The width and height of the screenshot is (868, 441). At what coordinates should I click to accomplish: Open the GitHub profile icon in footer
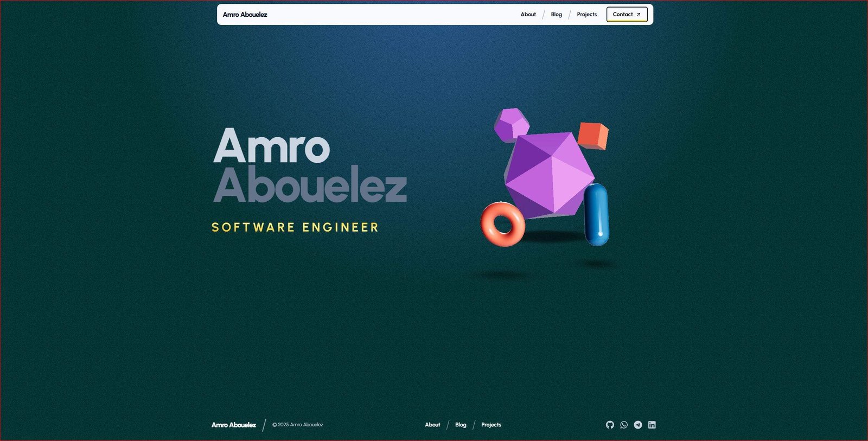tap(610, 425)
